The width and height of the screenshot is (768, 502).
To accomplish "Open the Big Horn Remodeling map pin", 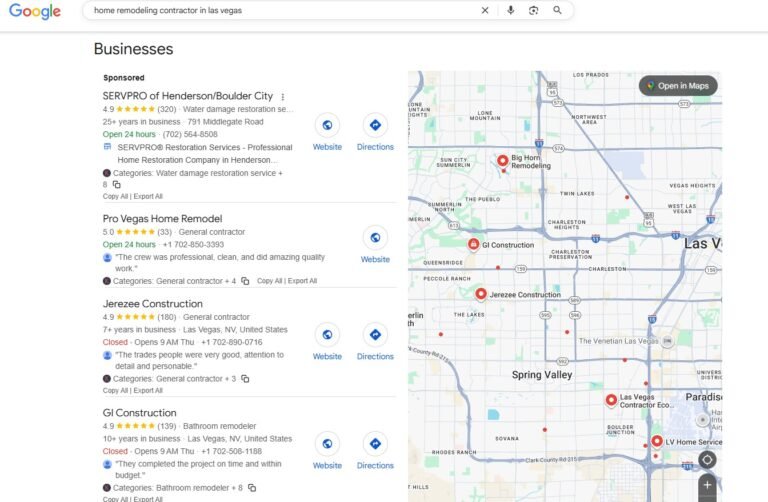I will 503,160.
